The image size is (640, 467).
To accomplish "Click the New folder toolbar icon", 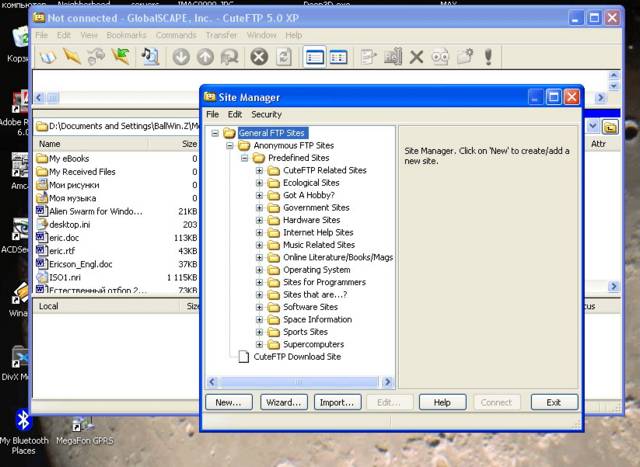I will coord(464,57).
